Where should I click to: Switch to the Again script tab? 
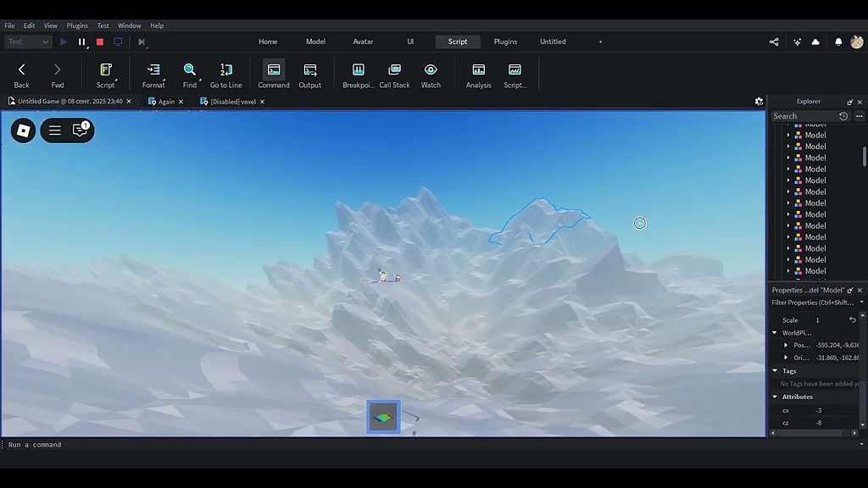[166, 101]
